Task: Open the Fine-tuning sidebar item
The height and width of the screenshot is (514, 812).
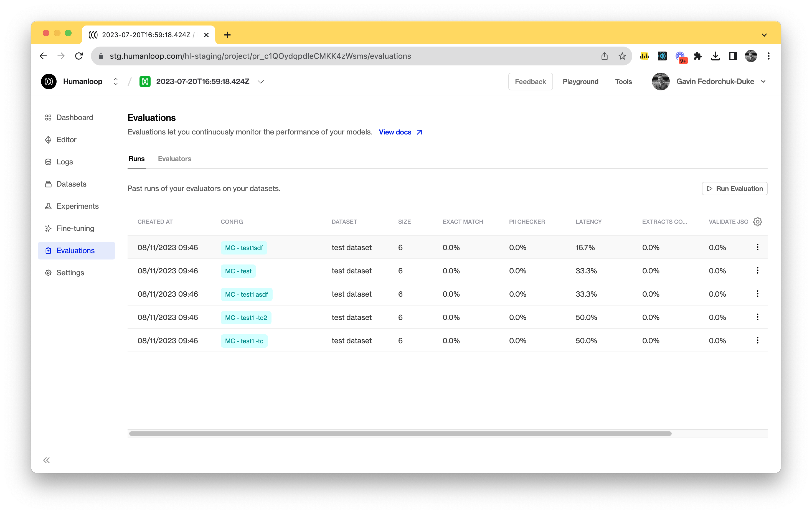Action: click(x=76, y=228)
